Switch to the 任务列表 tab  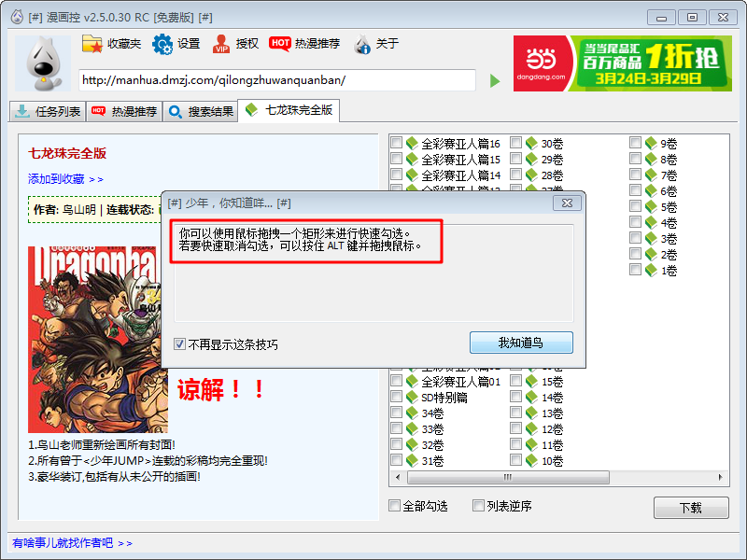(48, 112)
